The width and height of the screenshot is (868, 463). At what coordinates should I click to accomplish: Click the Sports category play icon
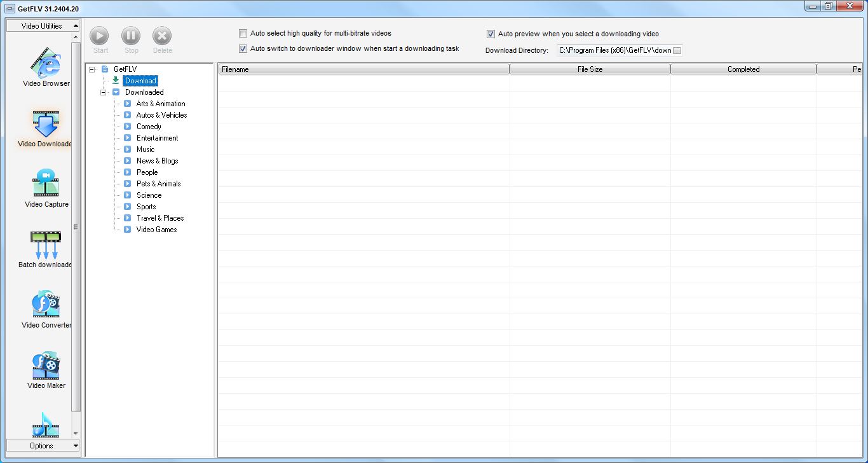(x=127, y=207)
